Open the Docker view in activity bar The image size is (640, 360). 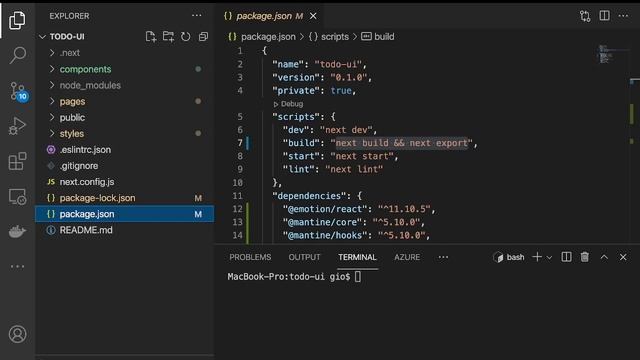(17, 231)
